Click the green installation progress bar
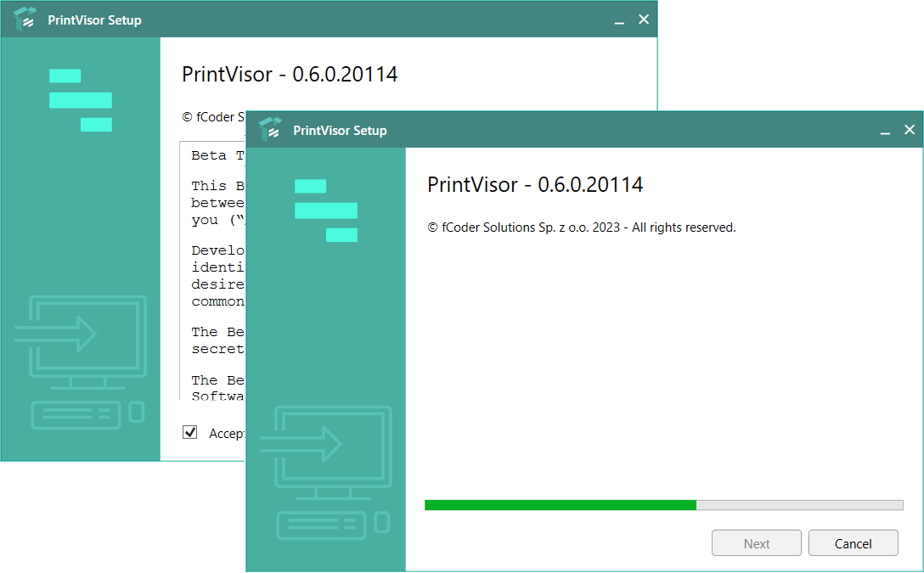Screen dimensions: 924x573 coord(561,504)
